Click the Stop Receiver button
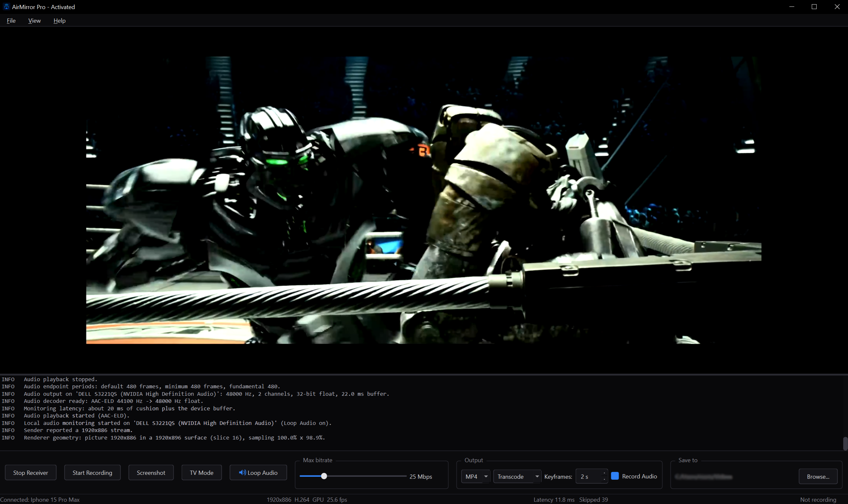This screenshot has width=848, height=504. (x=30, y=473)
